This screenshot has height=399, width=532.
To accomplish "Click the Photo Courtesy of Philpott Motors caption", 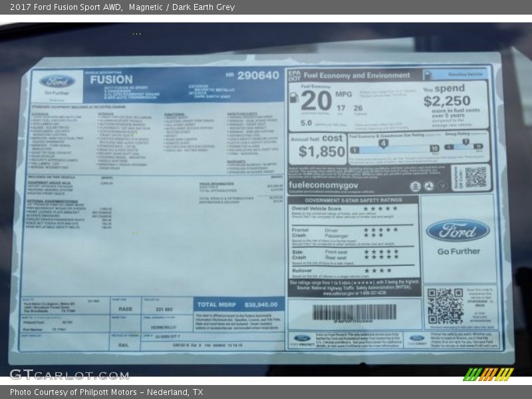I will [106, 392].
